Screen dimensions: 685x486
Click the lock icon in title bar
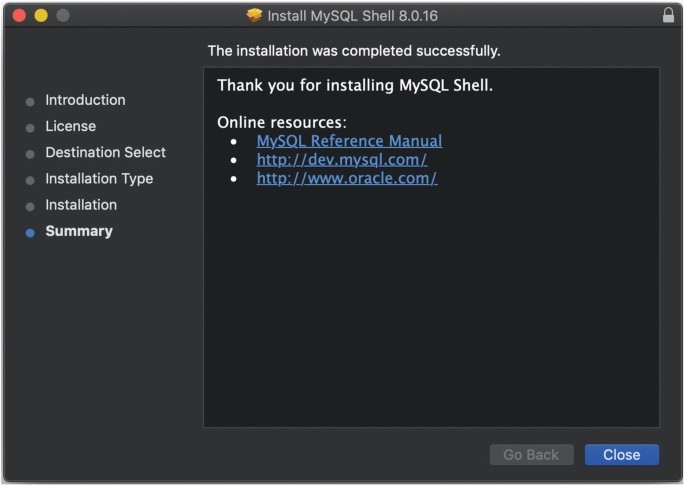pyautogui.click(x=668, y=15)
